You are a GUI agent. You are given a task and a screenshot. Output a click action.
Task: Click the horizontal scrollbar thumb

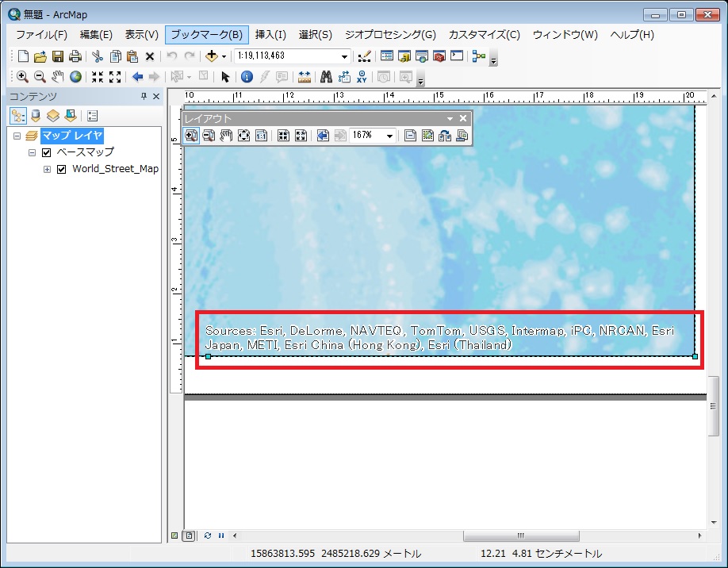[x=520, y=535]
